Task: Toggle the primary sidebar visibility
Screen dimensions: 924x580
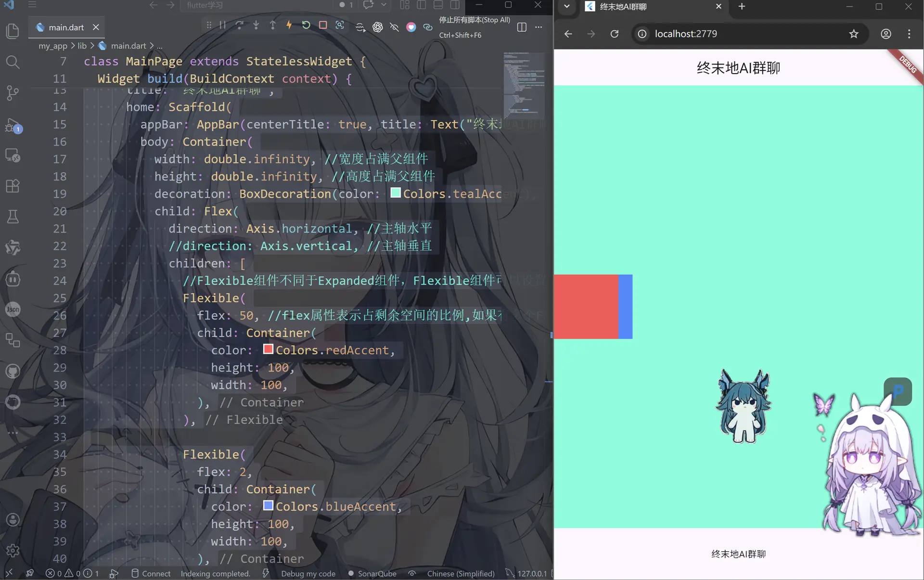Action: [422, 5]
